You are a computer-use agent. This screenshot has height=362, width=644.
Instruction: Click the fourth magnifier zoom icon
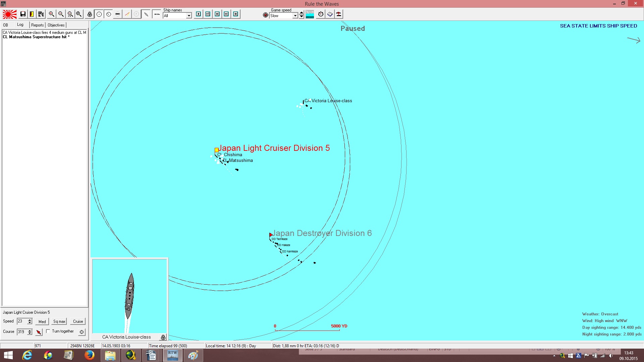(79, 14)
